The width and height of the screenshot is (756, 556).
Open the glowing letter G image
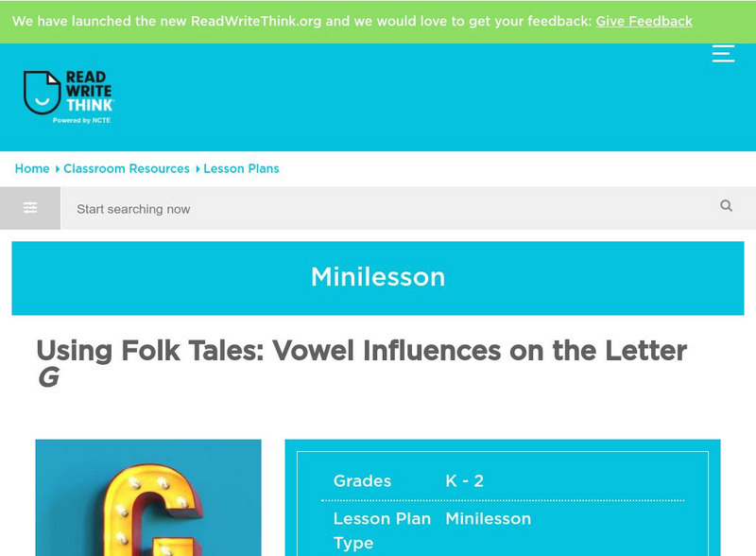click(148, 497)
